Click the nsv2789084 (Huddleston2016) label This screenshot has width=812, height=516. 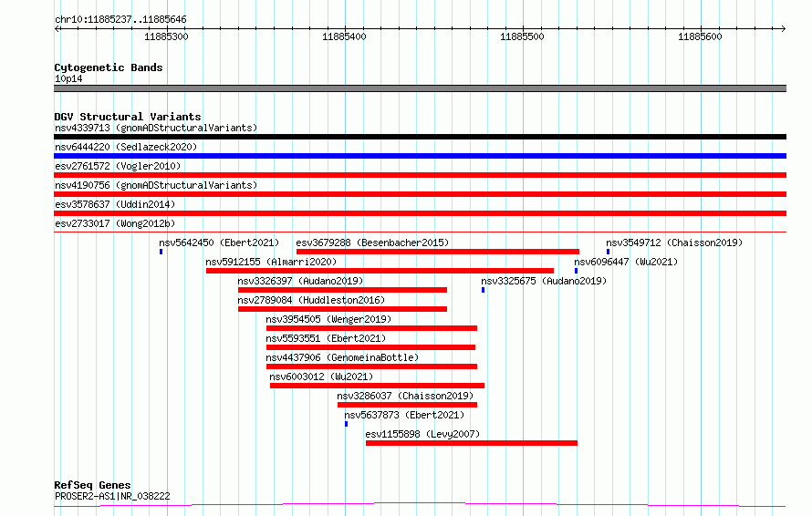[311, 300]
